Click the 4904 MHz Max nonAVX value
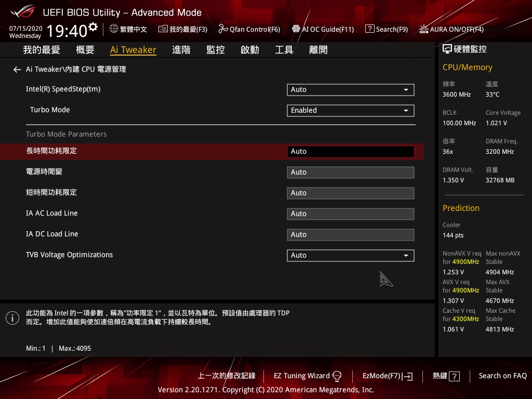Image resolution: width=532 pixels, height=399 pixels. (x=500, y=272)
